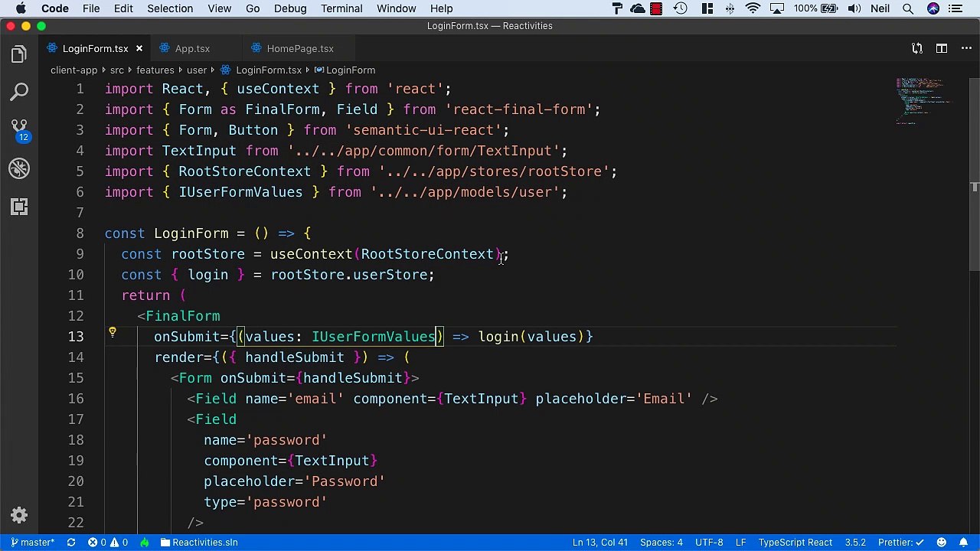This screenshot has width=980, height=551.
Task: Click TypeScript version 3.5.2
Action: pos(854,543)
